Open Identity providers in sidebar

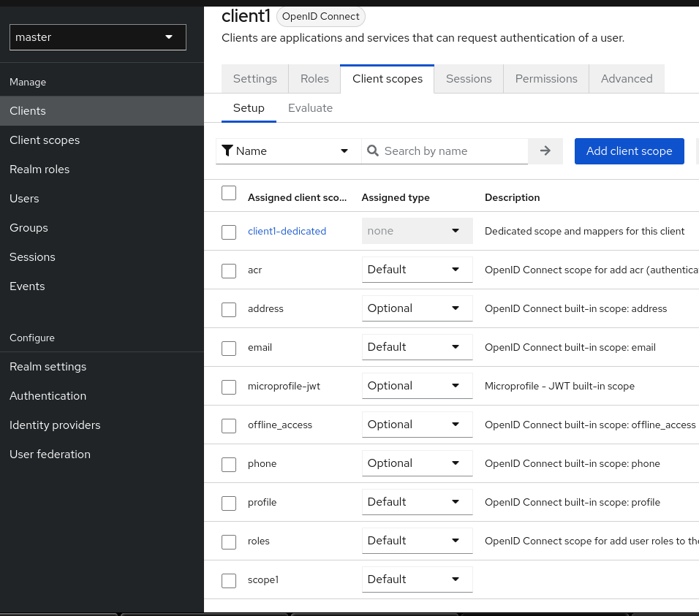pyautogui.click(x=102, y=425)
